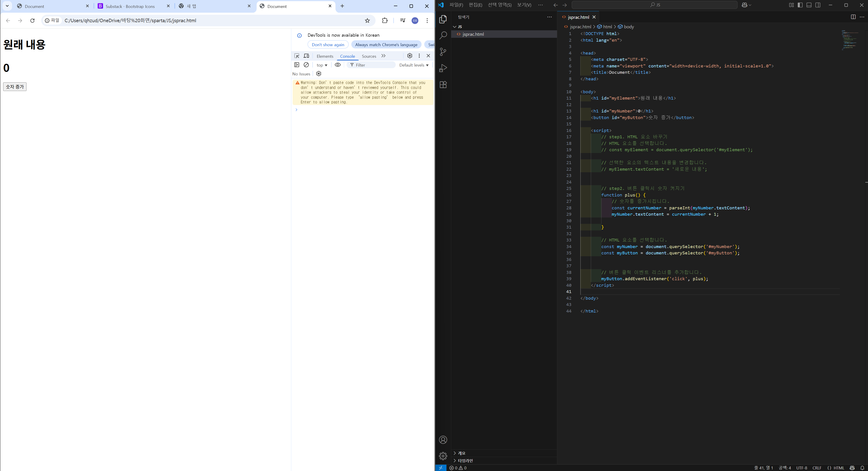The width and height of the screenshot is (868, 471).
Task: Switch to the Substack · Bootstrap Icons browser tab
Action: (134, 6)
